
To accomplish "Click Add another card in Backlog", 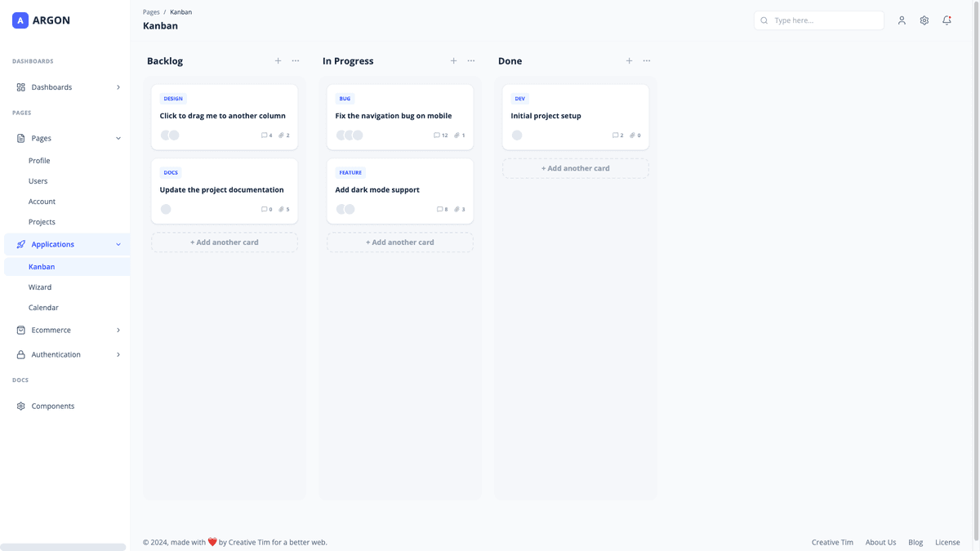I will pyautogui.click(x=224, y=242).
